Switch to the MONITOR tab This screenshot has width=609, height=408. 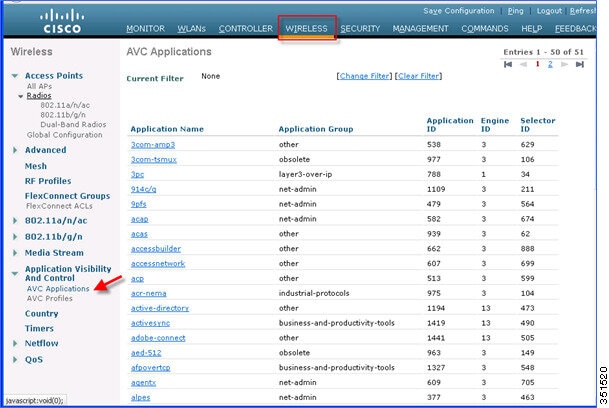[x=145, y=28]
